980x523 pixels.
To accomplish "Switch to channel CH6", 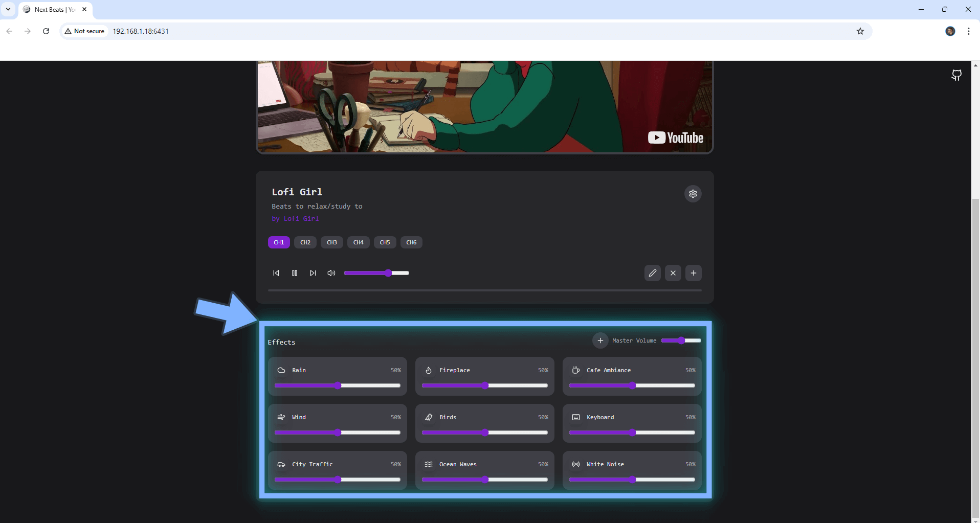I will click(x=411, y=242).
